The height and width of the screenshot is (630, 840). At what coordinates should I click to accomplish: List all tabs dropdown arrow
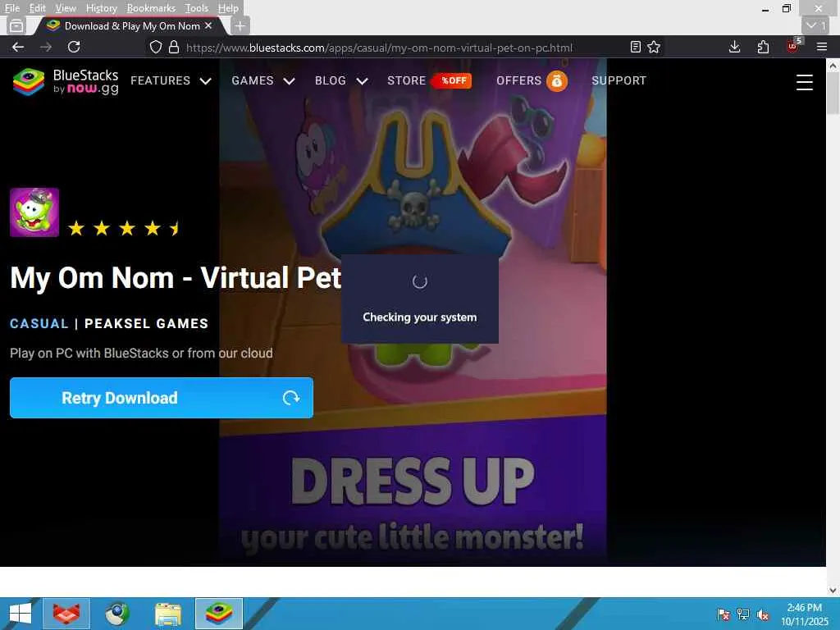tap(816, 25)
